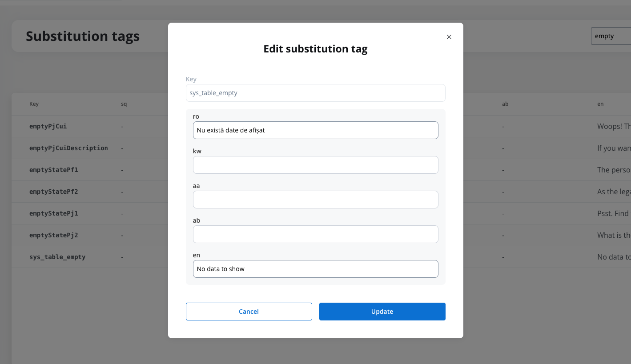
Task: Click the empty ab input field
Action: (316, 234)
